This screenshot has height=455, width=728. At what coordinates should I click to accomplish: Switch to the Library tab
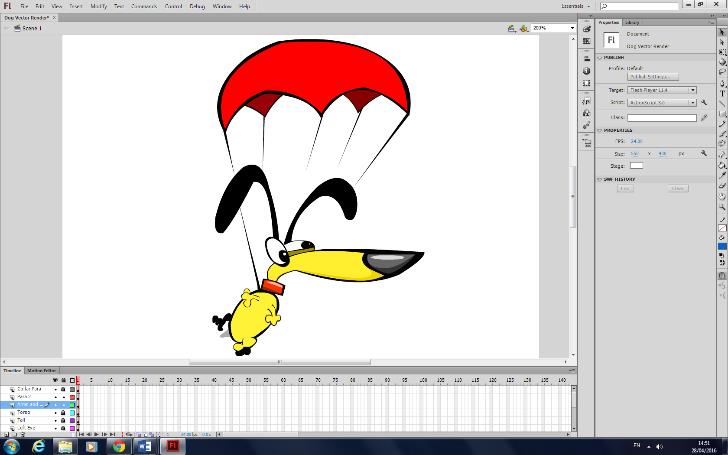coord(632,22)
